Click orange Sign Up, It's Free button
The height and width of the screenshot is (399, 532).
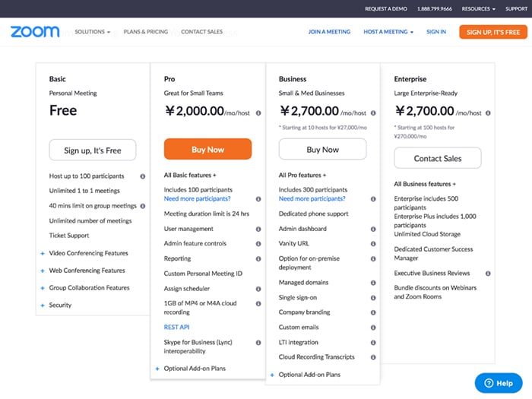pos(493,32)
